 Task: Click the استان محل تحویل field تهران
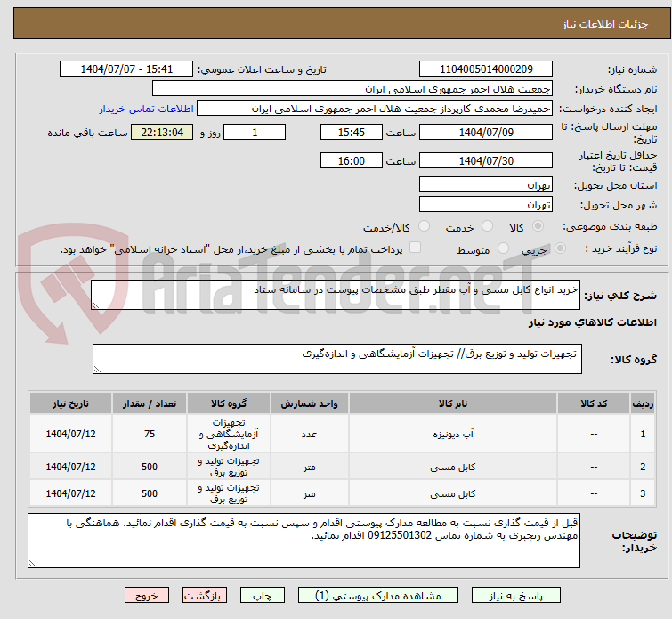(486, 185)
